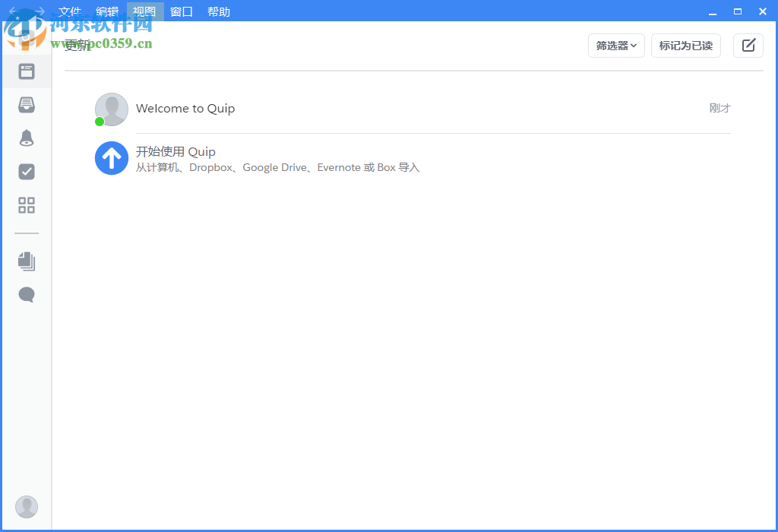Compose a new document with the pencil icon
This screenshot has width=778, height=532.
coord(748,46)
